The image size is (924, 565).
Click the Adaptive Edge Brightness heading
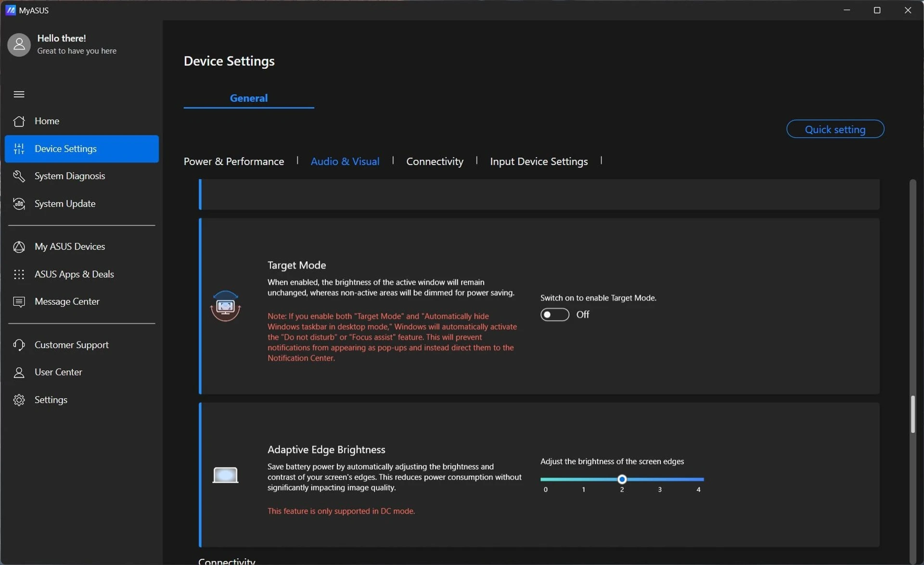coord(326,449)
